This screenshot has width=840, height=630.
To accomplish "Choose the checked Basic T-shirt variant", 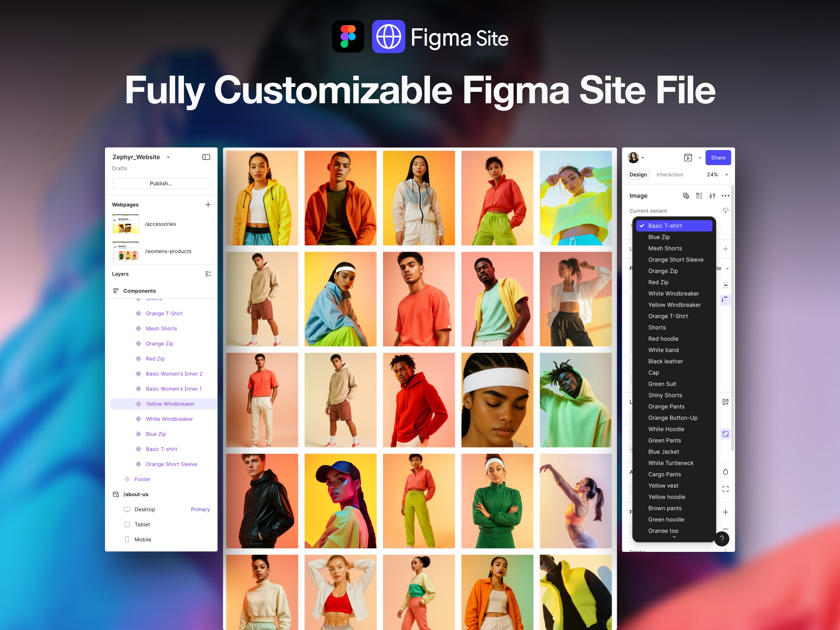I will pyautogui.click(x=674, y=226).
